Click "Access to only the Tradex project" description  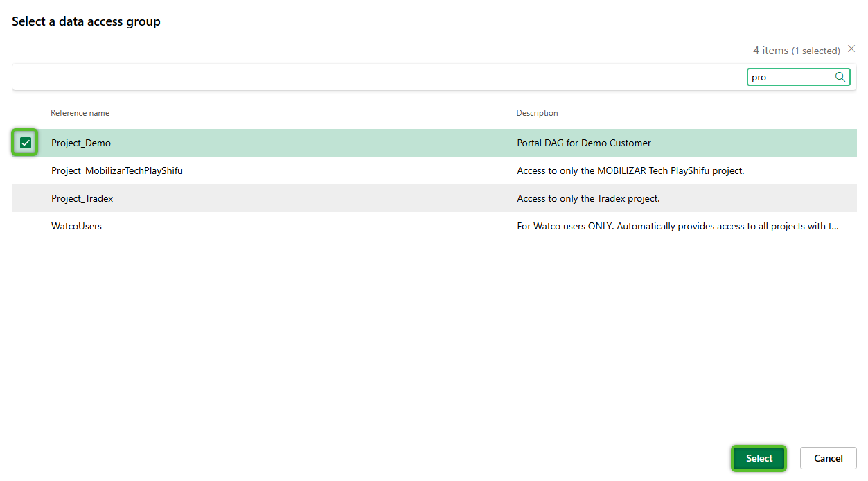point(588,198)
